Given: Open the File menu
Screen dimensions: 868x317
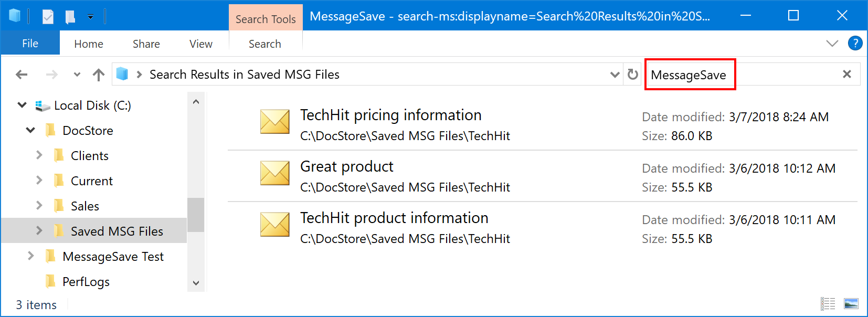Looking at the screenshot, I should click(30, 44).
